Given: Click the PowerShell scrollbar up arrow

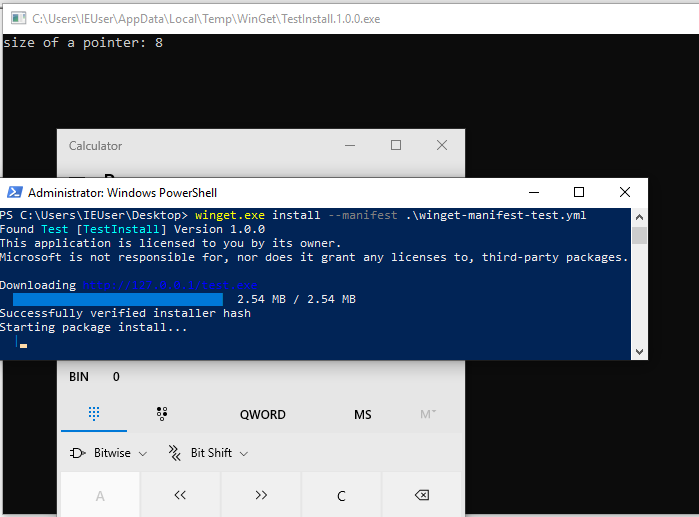Looking at the screenshot, I should coord(639,217).
